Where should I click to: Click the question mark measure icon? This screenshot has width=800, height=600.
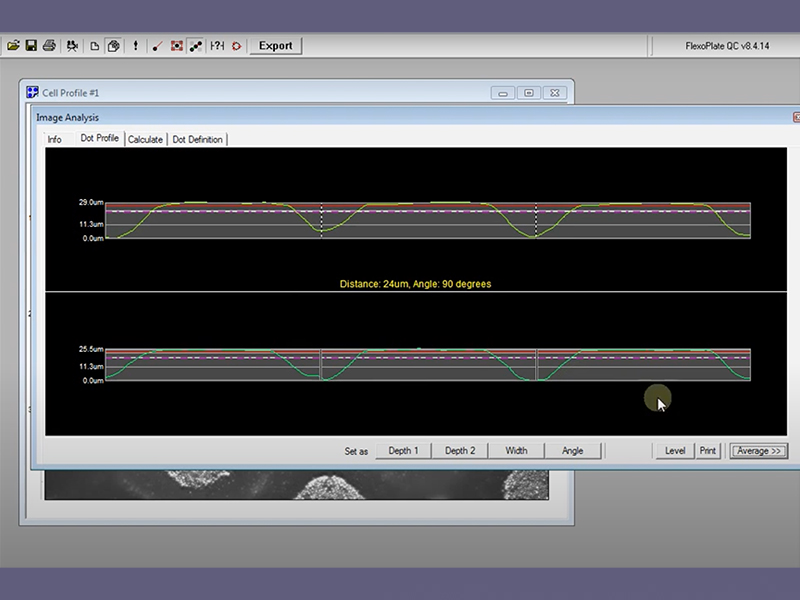coord(217,46)
